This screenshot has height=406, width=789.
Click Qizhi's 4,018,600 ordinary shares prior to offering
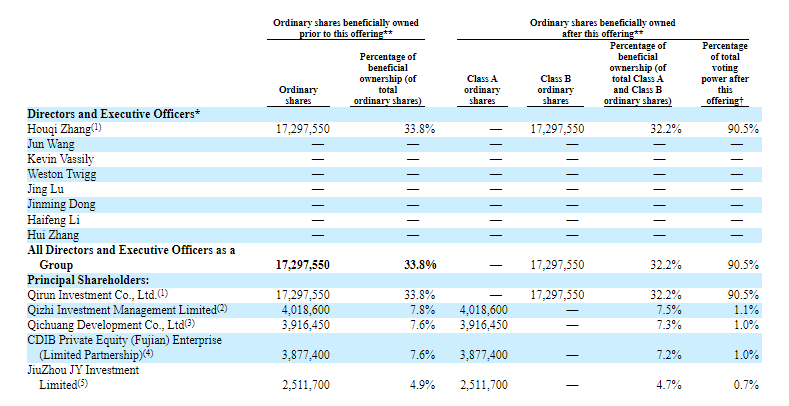[x=306, y=310]
